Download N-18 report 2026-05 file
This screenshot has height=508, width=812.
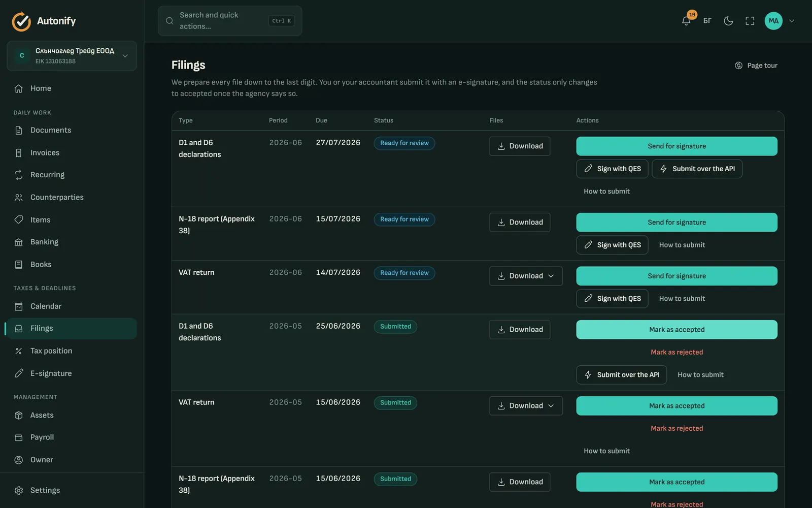(x=520, y=482)
